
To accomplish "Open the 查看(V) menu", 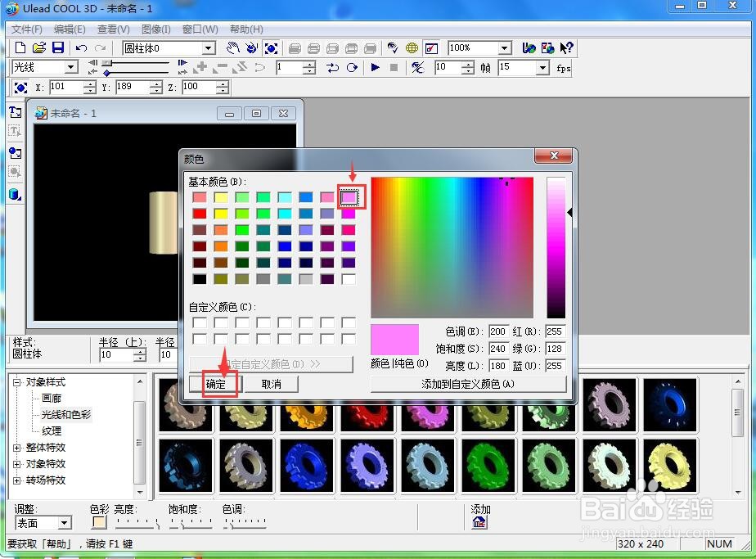I will pyautogui.click(x=114, y=29).
